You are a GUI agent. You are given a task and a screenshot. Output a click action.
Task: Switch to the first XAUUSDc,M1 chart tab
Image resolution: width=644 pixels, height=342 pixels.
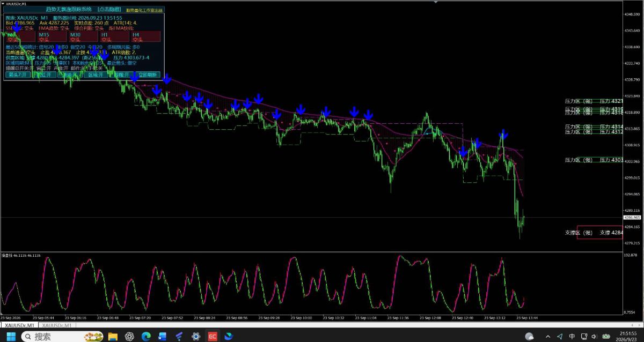(x=19, y=325)
